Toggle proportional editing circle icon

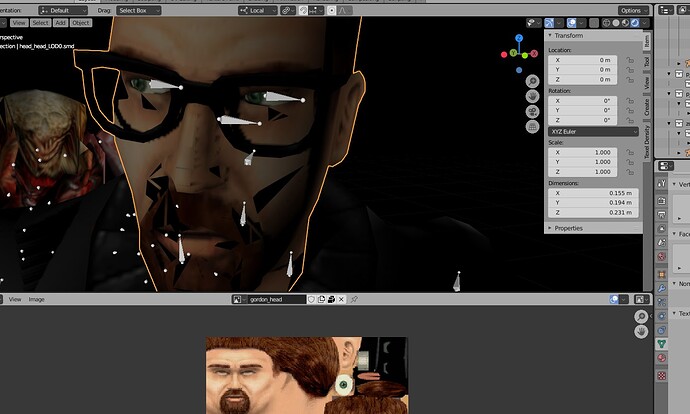[x=332, y=10]
